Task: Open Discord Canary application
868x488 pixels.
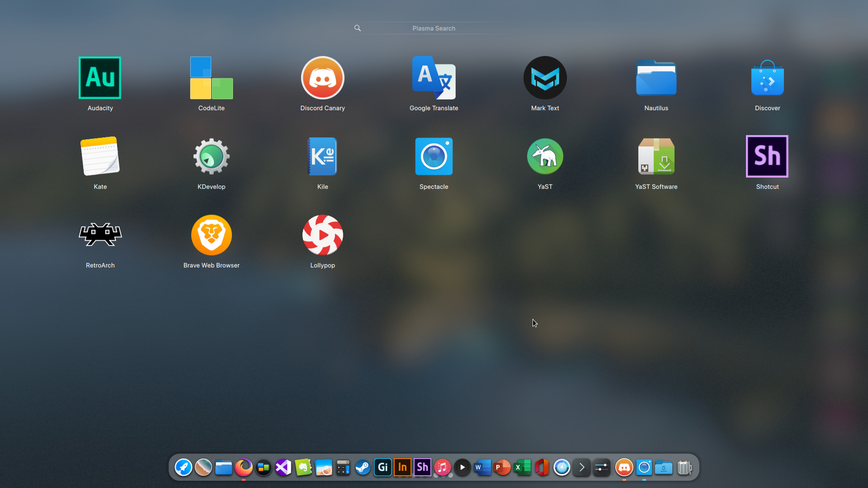Action: click(322, 78)
